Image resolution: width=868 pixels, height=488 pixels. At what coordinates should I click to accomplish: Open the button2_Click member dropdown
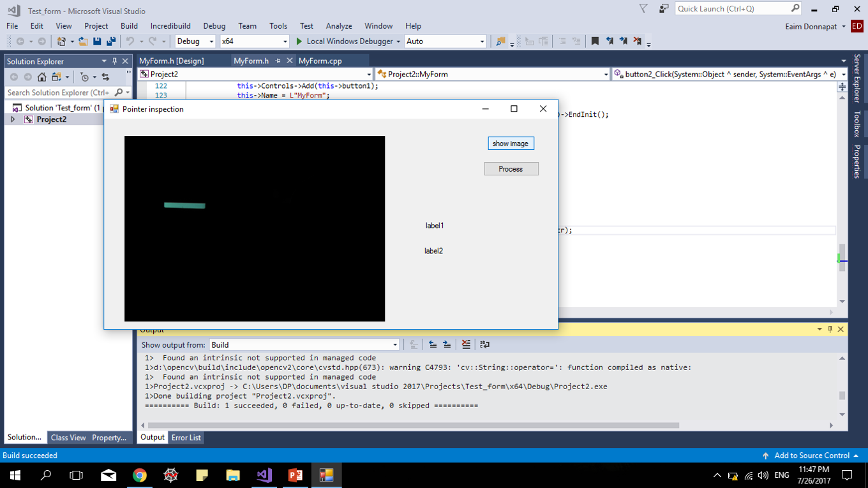coord(730,74)
